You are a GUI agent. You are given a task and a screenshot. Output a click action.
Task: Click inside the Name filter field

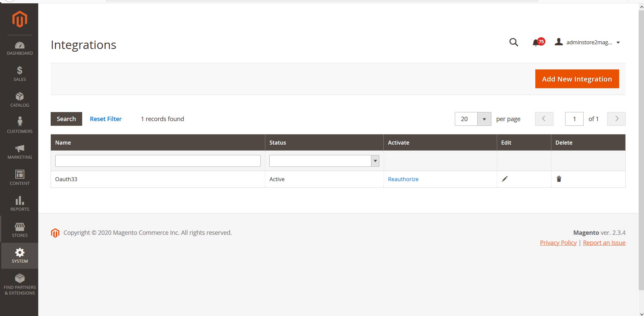click(x=158, y=161)
